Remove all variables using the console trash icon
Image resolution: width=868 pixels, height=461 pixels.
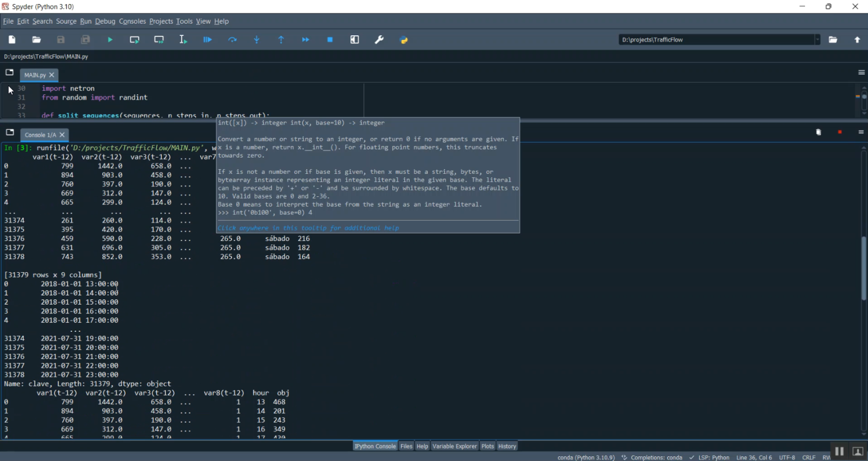pos(818,133)
